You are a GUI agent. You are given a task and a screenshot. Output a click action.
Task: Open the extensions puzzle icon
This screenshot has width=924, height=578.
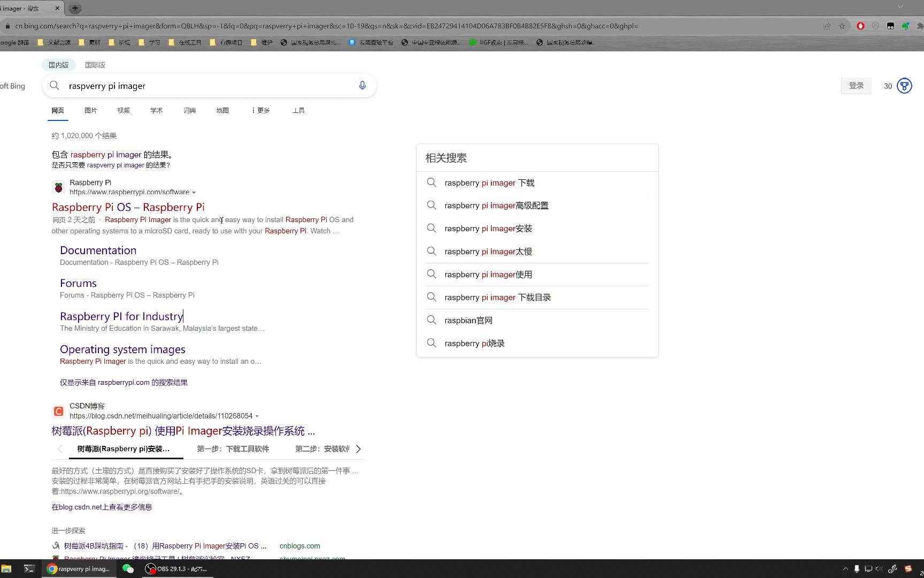point(920,26)
